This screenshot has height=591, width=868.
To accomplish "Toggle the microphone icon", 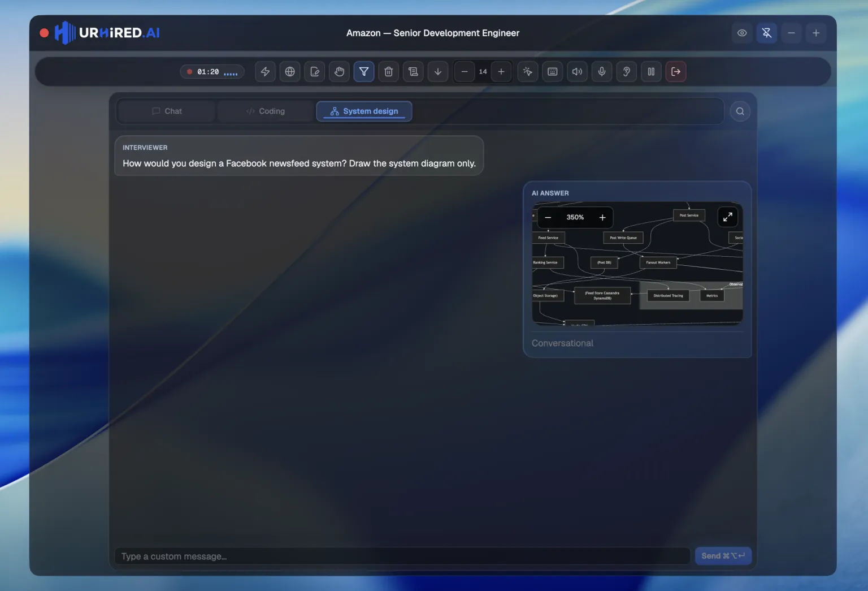I will point(602,72).
